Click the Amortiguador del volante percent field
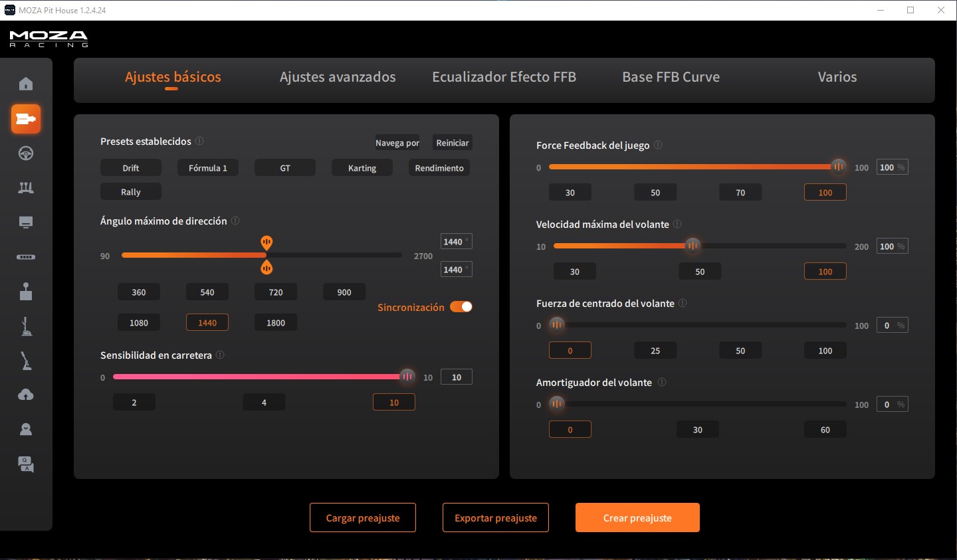The width and height of the screenshot is (957, 560). pyautogui.click(x=893, y=405)
